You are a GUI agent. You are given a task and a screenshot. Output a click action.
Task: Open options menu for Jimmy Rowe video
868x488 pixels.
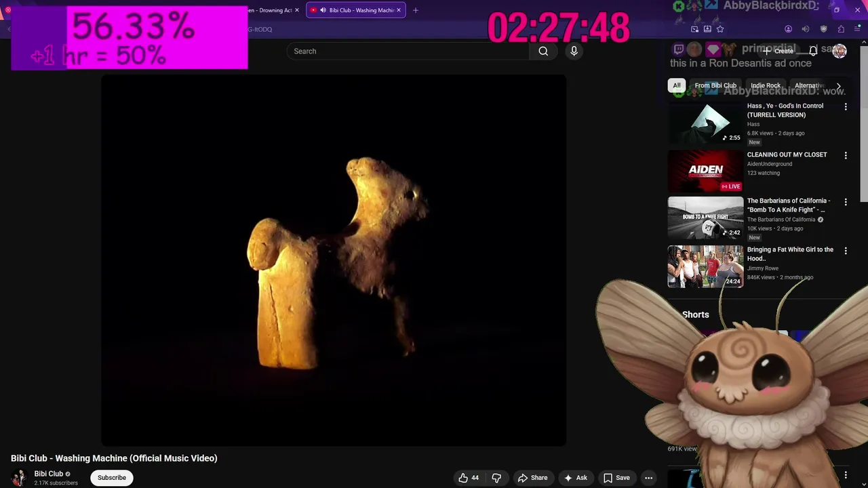point(846,251)
